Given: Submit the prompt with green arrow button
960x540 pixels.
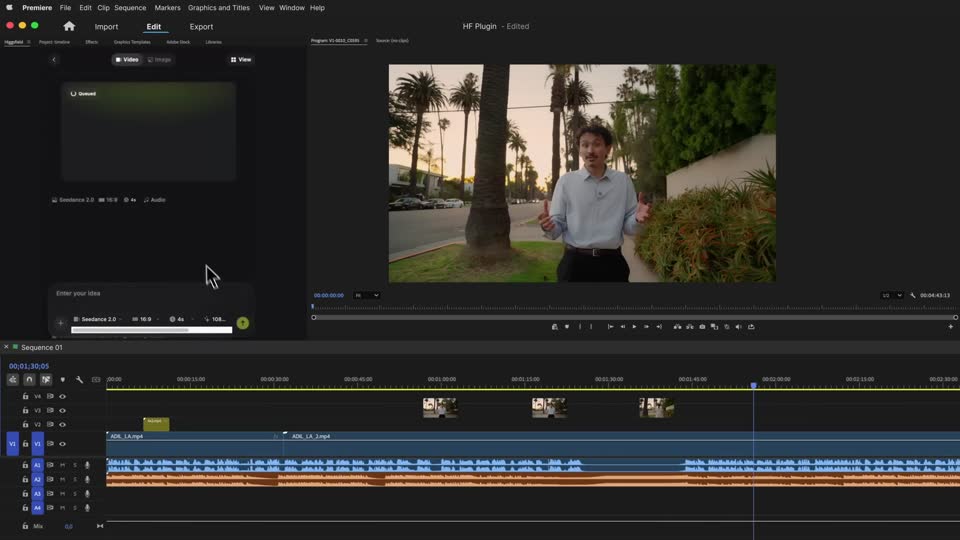Looking at the screenshot, I should (243, 323).
